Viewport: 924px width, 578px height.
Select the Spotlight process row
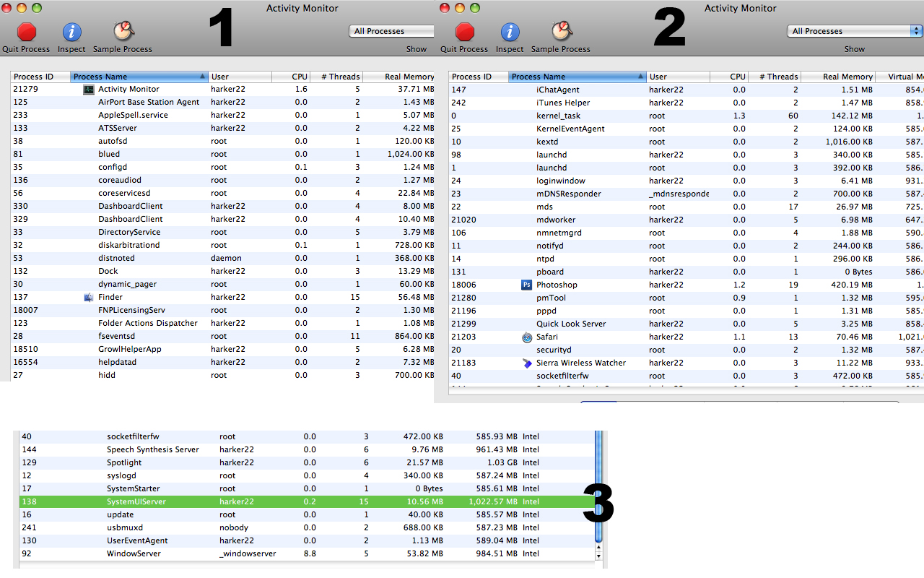pos(306,462)
